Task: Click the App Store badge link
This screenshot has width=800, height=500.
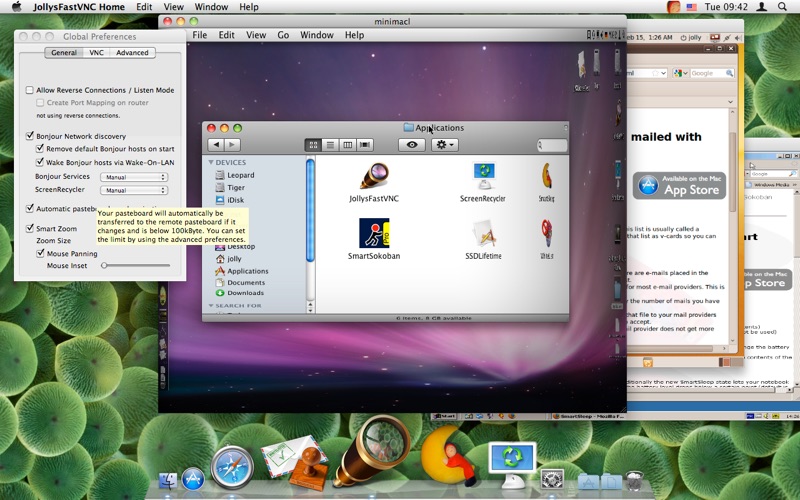Action: click(x=680, y=185)
